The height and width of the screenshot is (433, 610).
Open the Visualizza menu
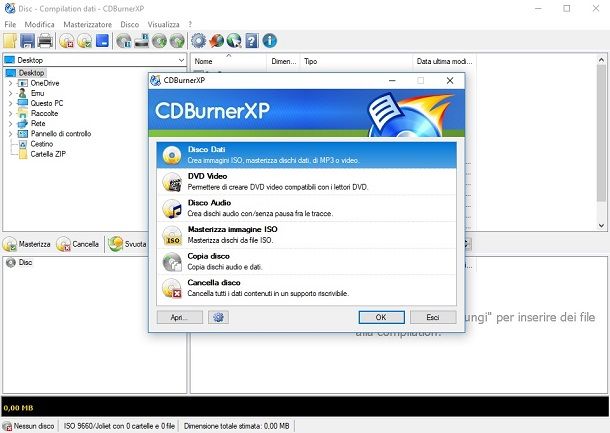(163, 24)
